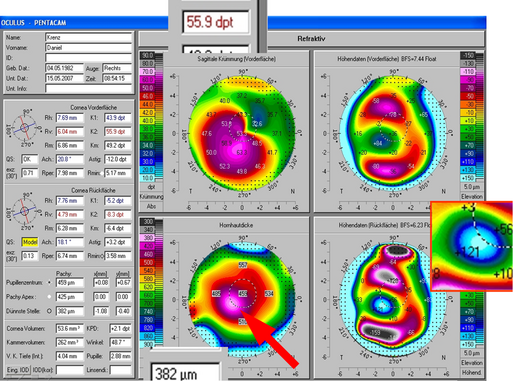This screenshot has width=513, height=381.
Task: Click the empty Linsendi. field
Action: coord(120,370)
